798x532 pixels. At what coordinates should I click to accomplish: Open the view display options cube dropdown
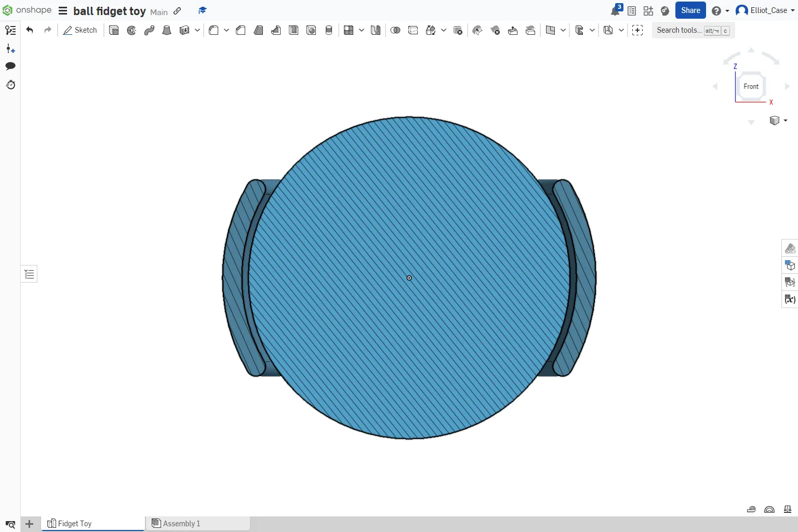click(778, 121)
